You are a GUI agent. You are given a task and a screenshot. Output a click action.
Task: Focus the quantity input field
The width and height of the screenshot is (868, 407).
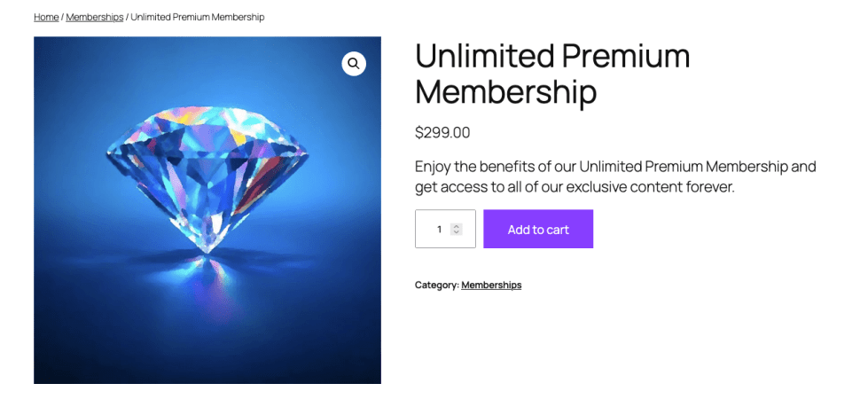pyautogui.click(x=438, y=230)
